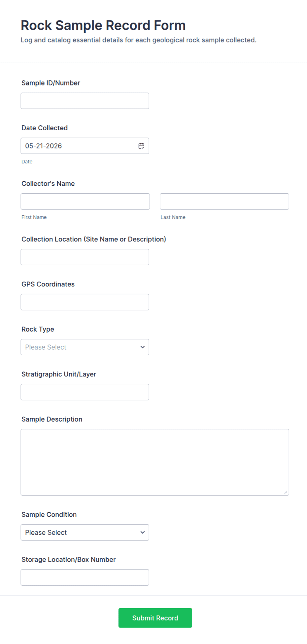
Task: Click the Sample ID/Number label
Action: [x=51, y=83]
